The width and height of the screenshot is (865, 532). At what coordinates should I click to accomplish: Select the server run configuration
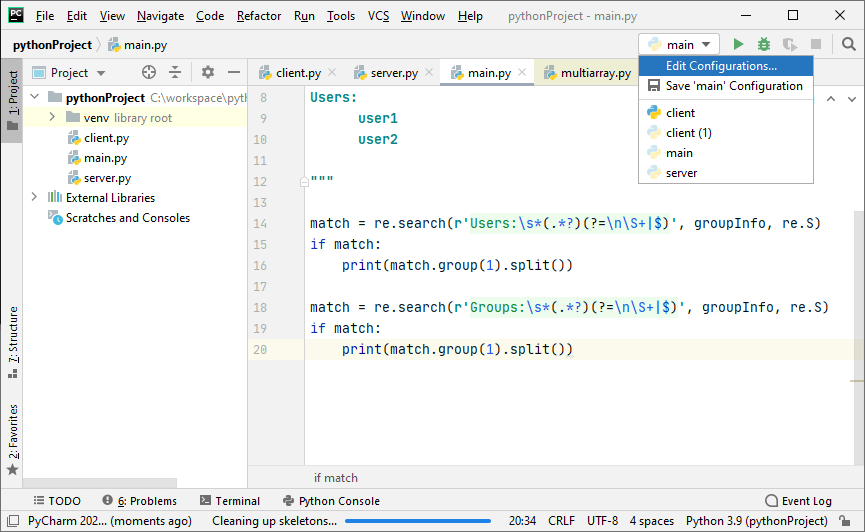pos(726,173)
